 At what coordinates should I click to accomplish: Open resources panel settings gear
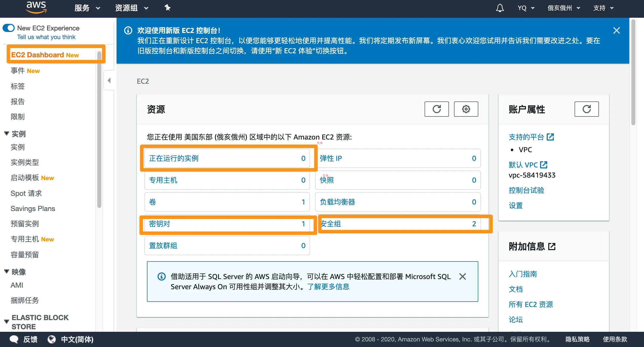tap(466, 109)
